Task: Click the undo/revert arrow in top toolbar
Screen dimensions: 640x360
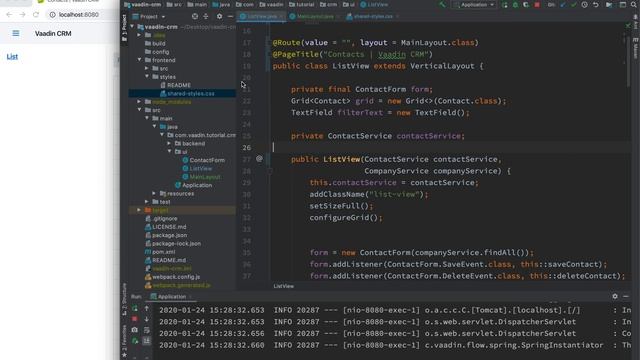Action: pos(596,5)
